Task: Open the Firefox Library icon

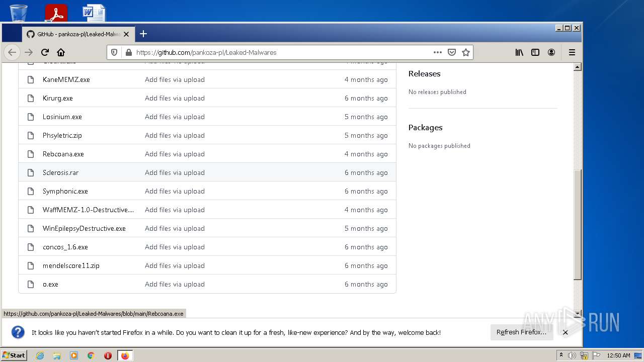Action: [519, 52]
